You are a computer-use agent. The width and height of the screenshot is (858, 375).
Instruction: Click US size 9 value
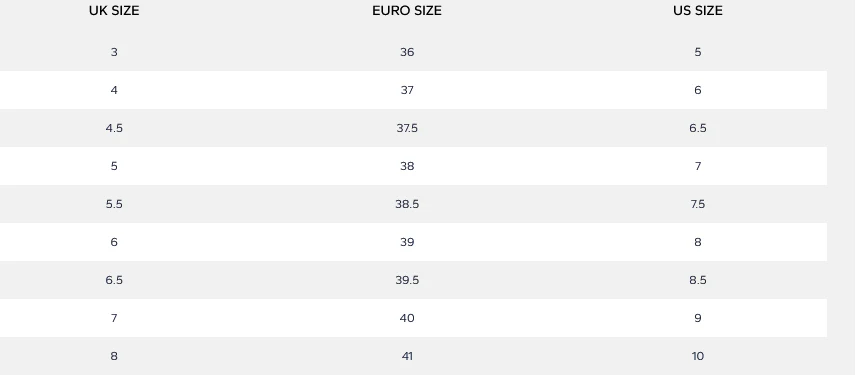pos(698,318)
